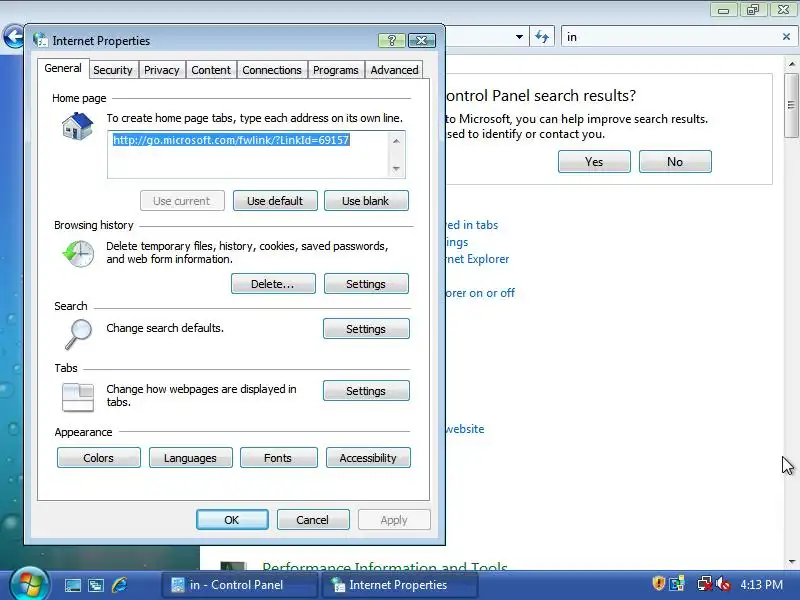Viewport: 800px width, 600px height.
Task: Click the Control Panel scroll-down arrow
Action: 791,562
